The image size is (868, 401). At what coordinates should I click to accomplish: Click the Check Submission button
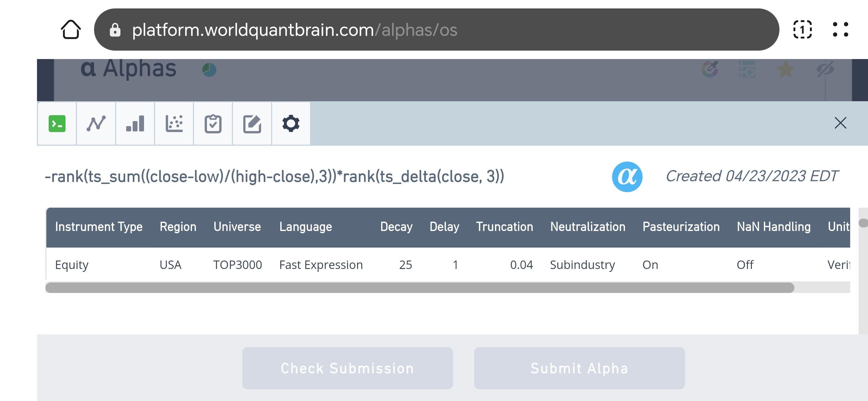[x=347, y=368]
